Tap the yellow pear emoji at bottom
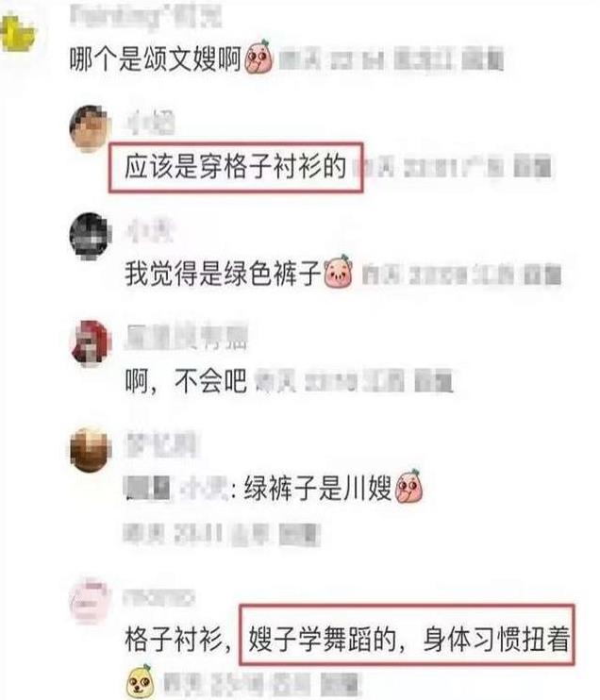The image size is (600, 700). pos(140,681)
